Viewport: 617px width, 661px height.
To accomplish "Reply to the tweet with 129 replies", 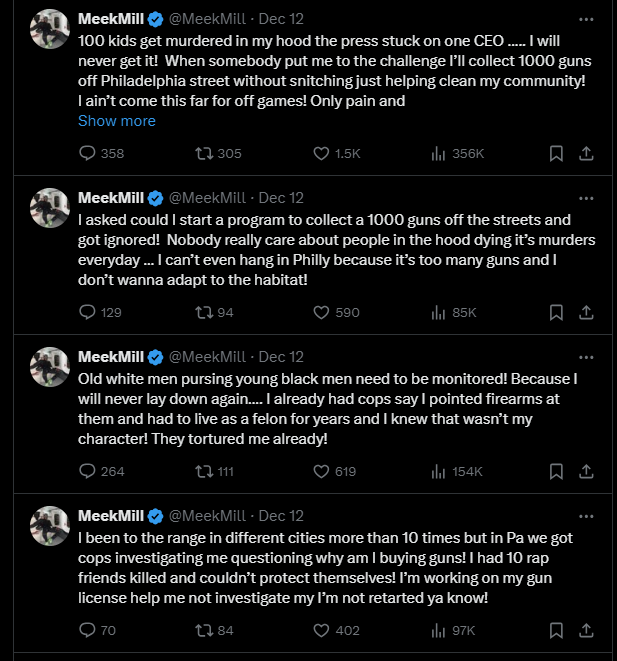I will click(x=87, y=313).
